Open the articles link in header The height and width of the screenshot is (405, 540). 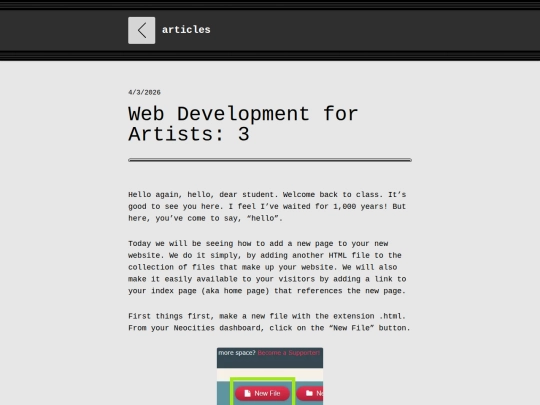tap(186, 30)
